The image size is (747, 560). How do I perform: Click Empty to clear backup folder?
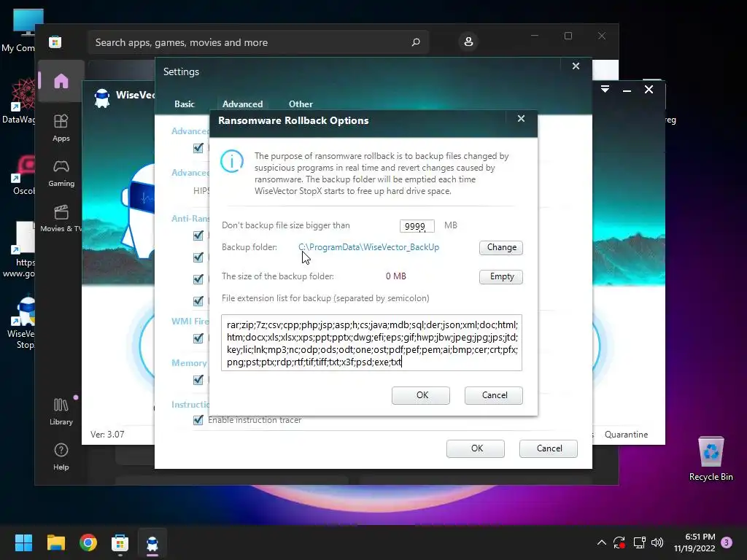(501, 276)
